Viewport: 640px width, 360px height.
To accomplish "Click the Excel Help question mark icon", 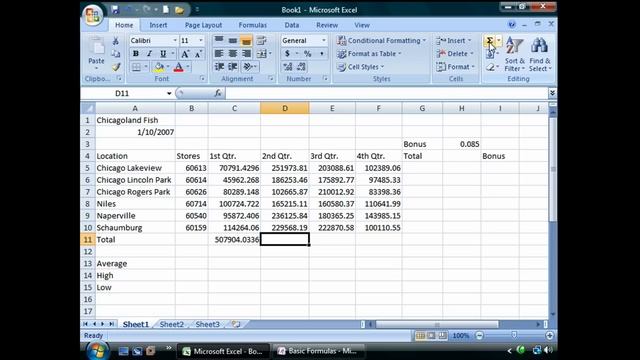I will pos(511,24).
